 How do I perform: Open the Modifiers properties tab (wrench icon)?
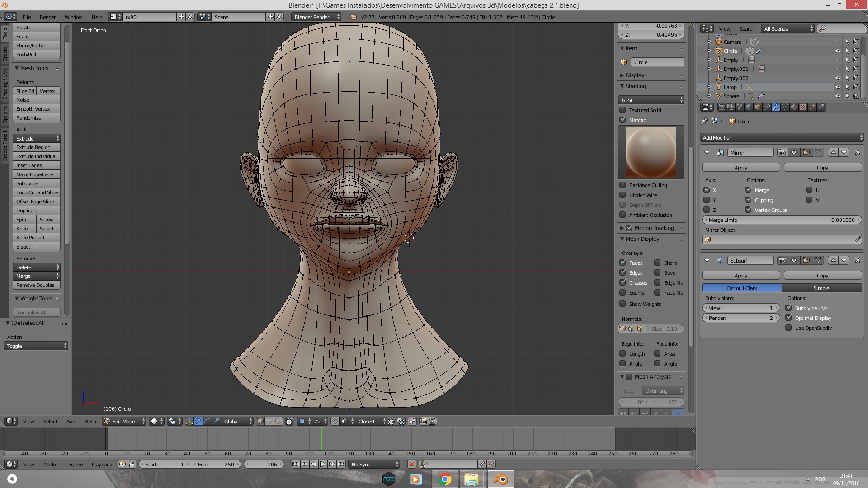point(776,107)
